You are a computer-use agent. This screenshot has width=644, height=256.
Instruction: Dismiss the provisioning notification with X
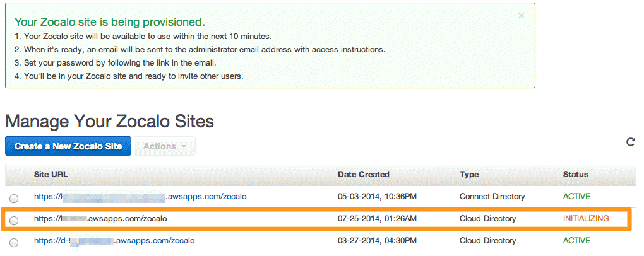[521, 16]
